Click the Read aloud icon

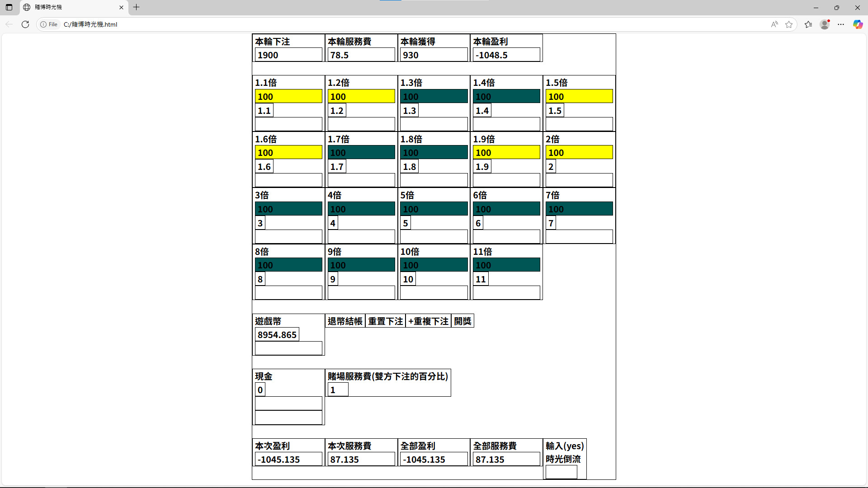774,24
